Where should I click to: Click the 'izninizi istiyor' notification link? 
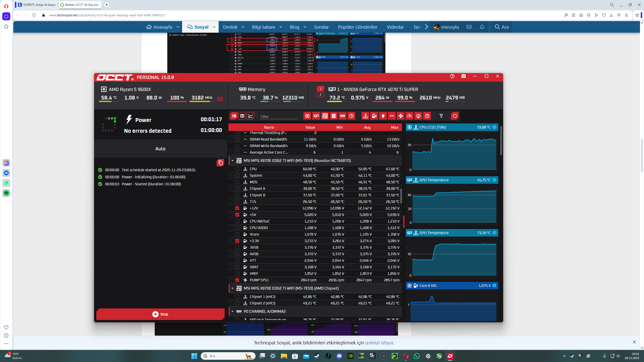point(379,343)
